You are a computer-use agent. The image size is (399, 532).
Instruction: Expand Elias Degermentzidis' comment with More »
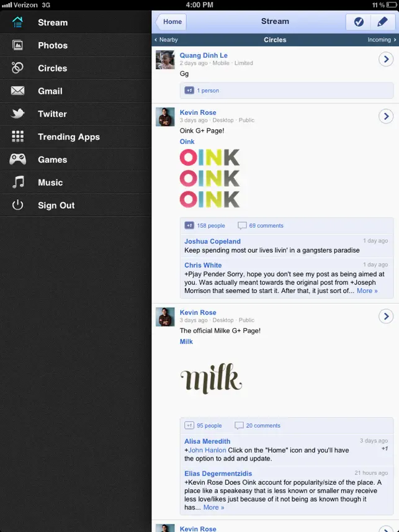click(213, 508)
